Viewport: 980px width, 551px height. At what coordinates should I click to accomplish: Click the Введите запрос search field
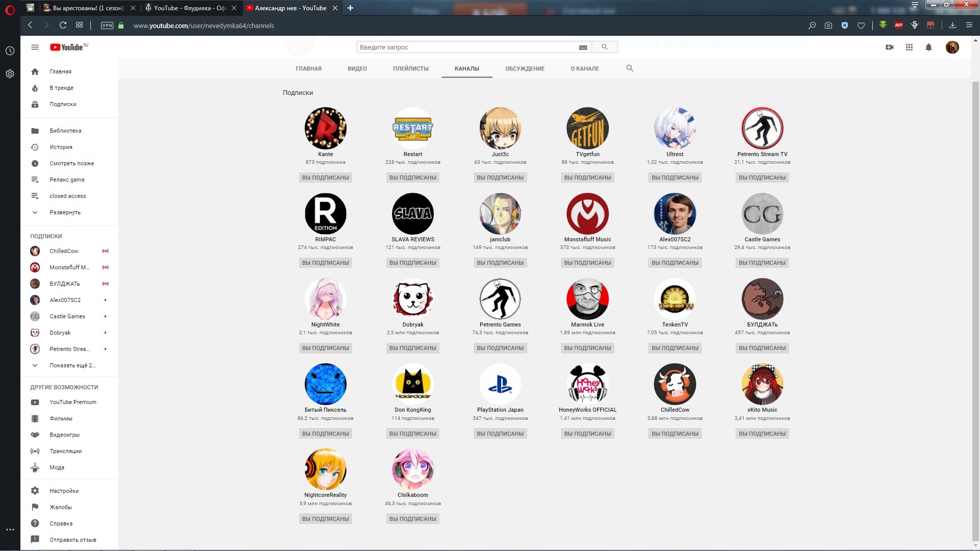point(467,47)
